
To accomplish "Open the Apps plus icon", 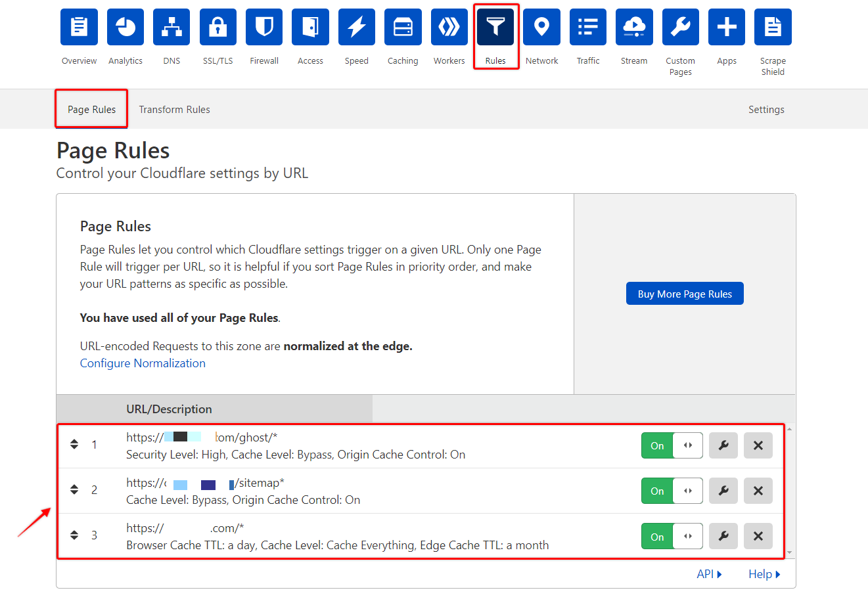I will [727, 27].
